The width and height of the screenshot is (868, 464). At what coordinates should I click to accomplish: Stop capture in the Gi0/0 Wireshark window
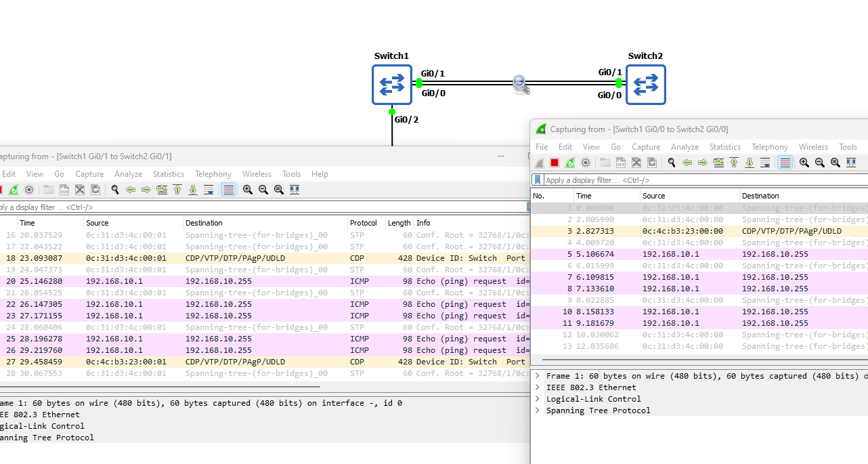tap(554, 163)
